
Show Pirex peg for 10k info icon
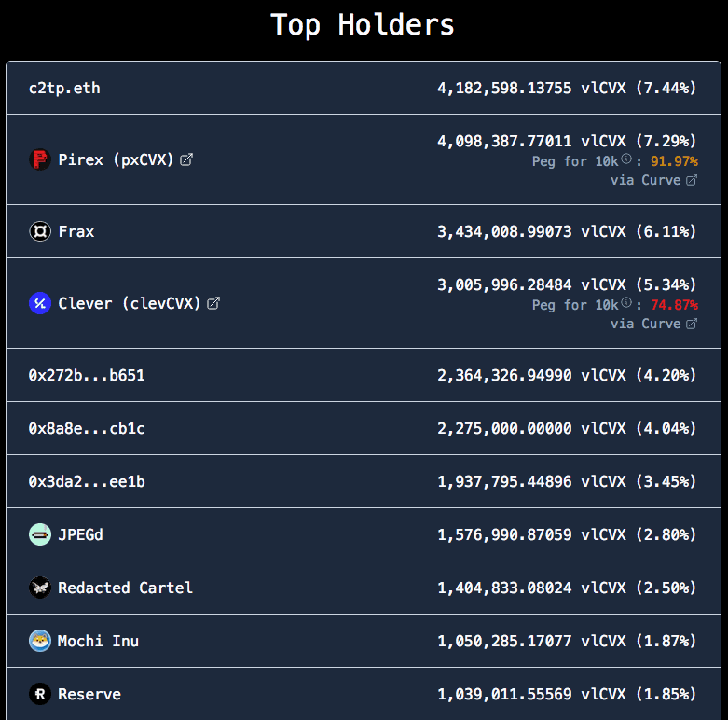pos(626,159)
